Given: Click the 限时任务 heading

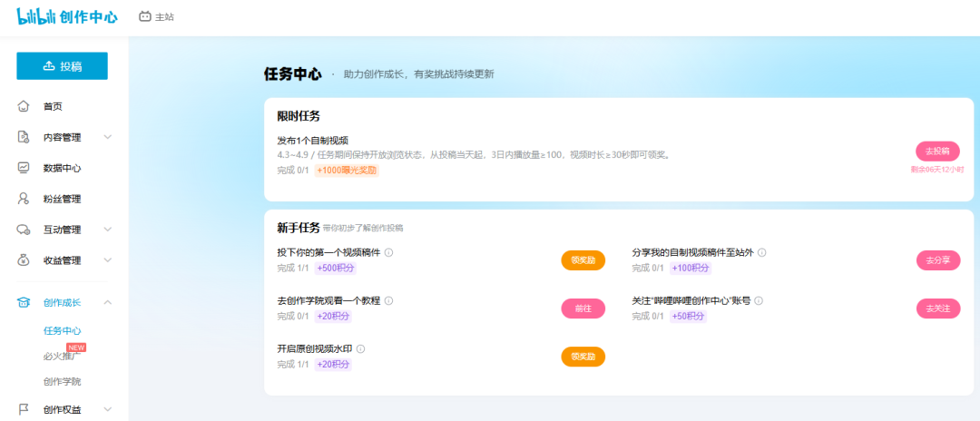Looking at the screenshot, I should 299,116.
